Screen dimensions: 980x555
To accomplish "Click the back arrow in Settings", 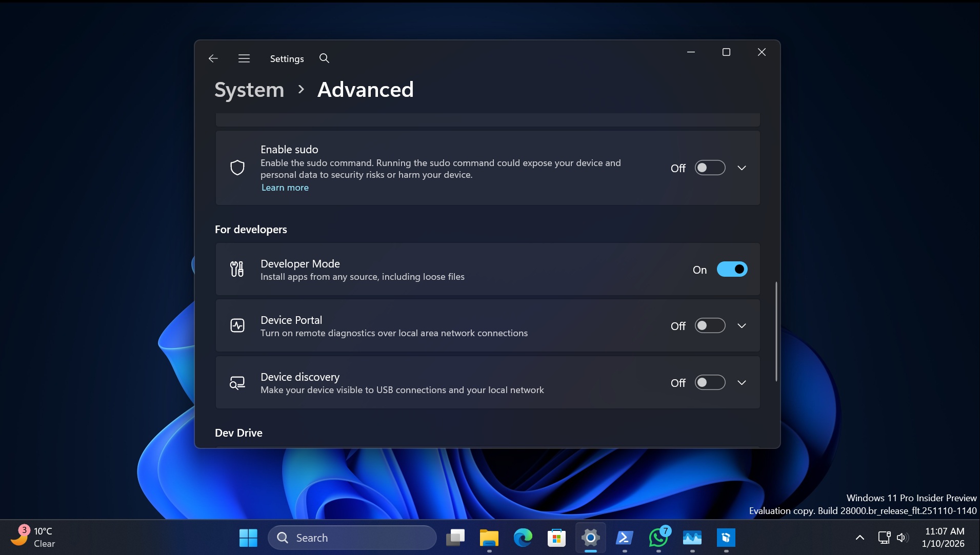I will pos(212,58).
